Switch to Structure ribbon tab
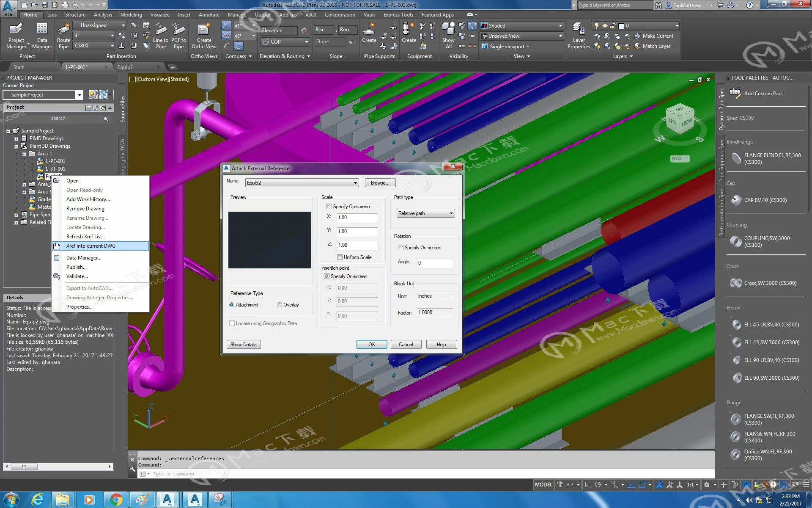Screen dimensions: 812x508 coord(75,15)
